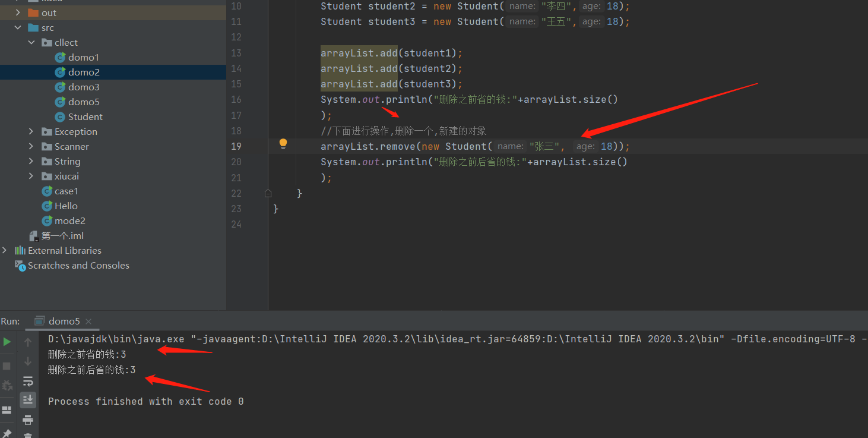Click line number 13 in the gutter

pyautogui.click(x=236, y=53)
